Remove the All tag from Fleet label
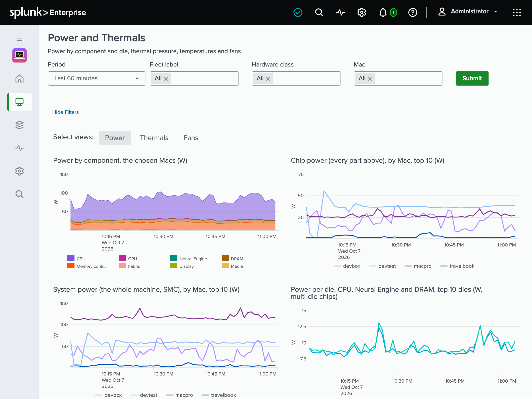Screen dimensions: 532x399 point(166,79)
